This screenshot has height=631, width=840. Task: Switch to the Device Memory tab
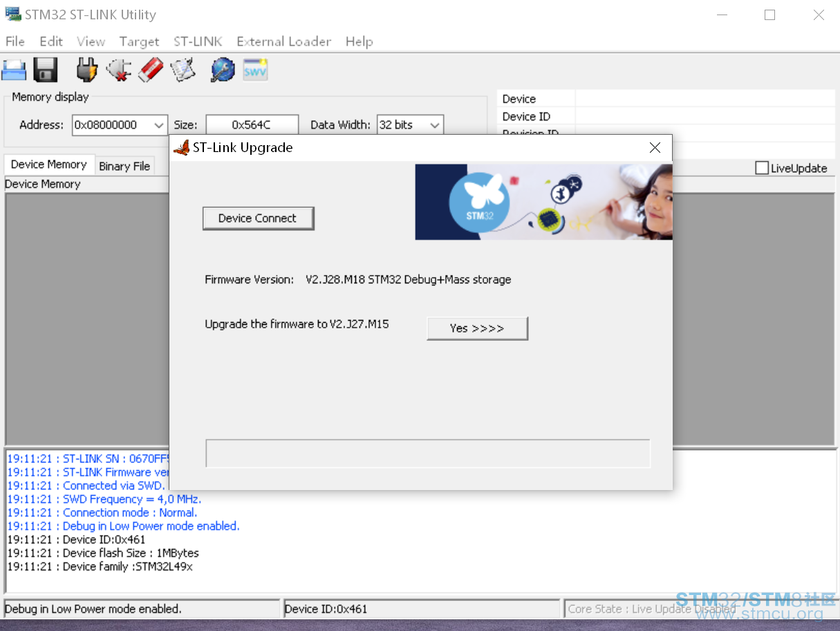48,164
